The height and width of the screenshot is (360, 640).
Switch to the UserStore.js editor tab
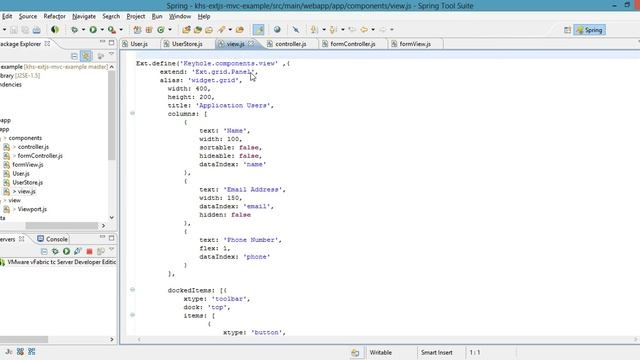[x=187, y=44]
